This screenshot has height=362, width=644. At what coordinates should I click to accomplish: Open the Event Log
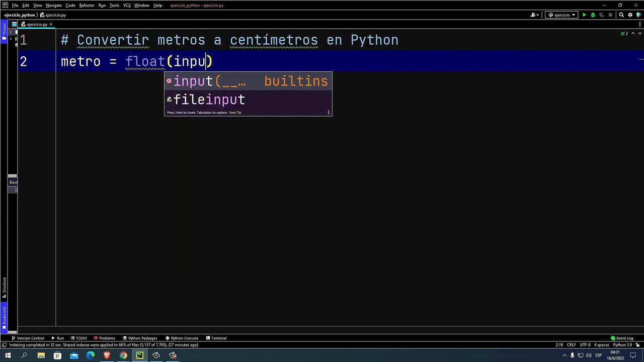pos(622,338)
